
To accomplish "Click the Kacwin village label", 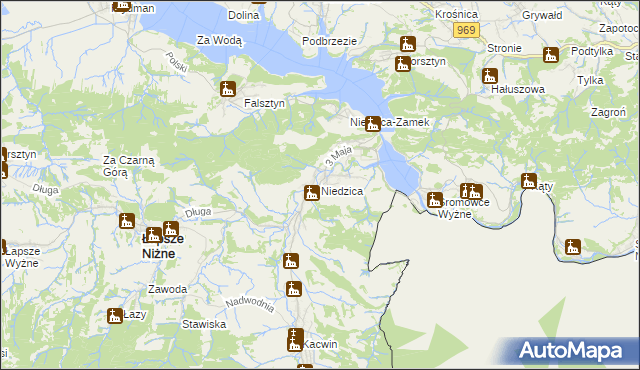I will (x=320, y=344).
